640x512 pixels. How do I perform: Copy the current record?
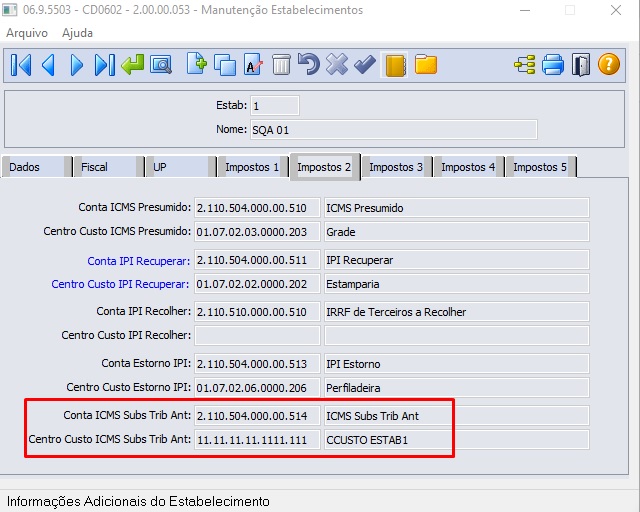pos(225,65)
